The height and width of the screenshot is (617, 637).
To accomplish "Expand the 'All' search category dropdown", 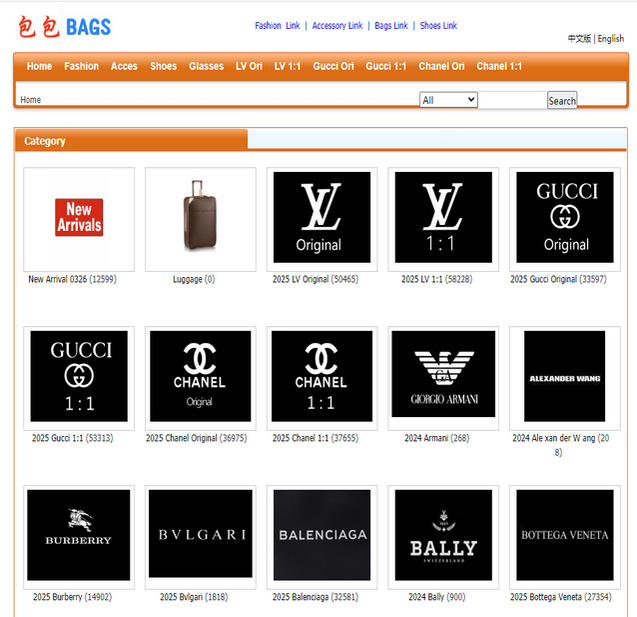I will click(448, 100).
